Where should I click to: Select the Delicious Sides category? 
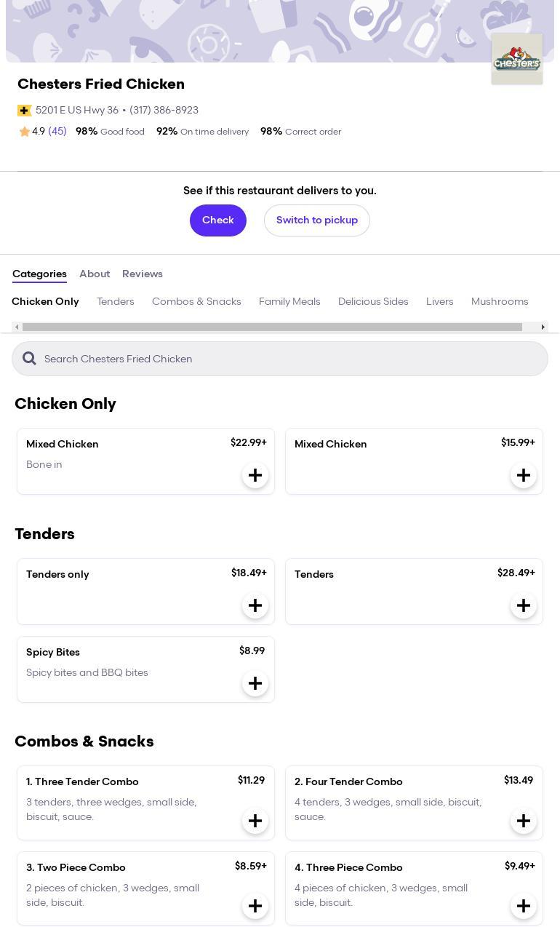(373, 301)
